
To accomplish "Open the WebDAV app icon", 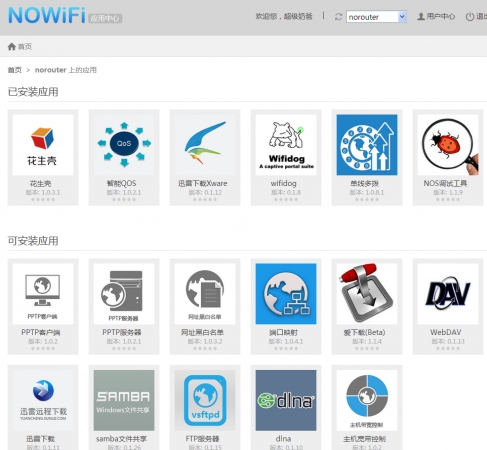I will point(448,294).
